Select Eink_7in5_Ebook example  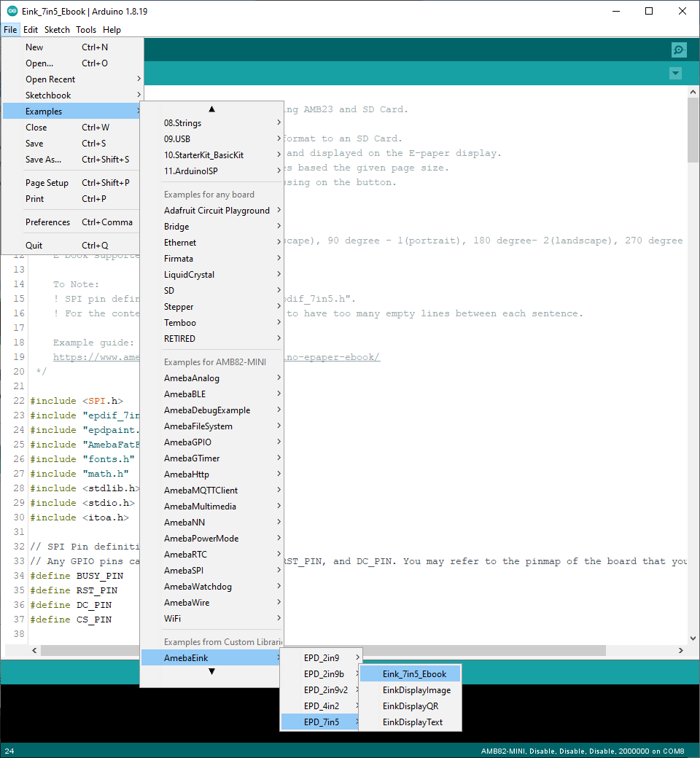point(413,674)
